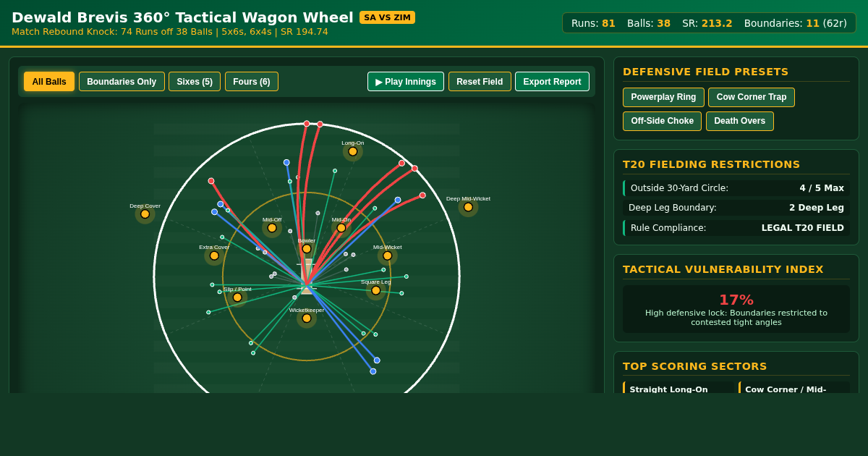Click the Runs: 81 stat
Image resolution: width=868 pixels, height=456 pixels.
pyautogui.click(x=593, y=23)
